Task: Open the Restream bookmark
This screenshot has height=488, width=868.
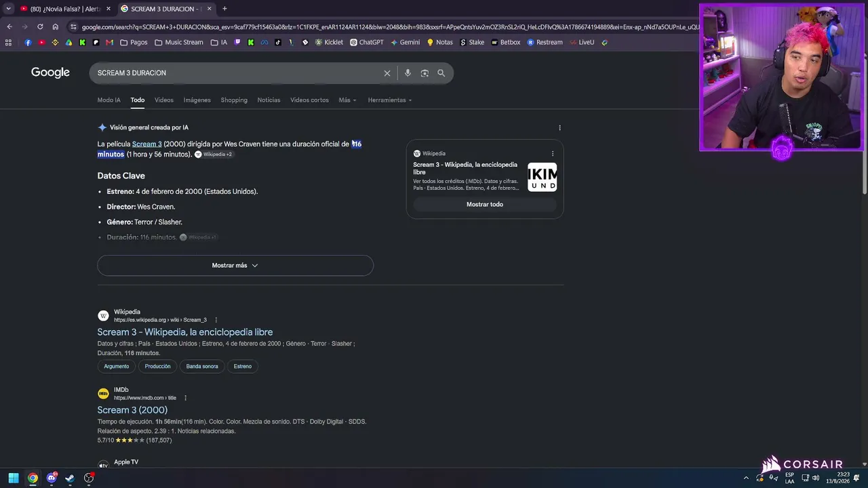Action: coord(545,42)
